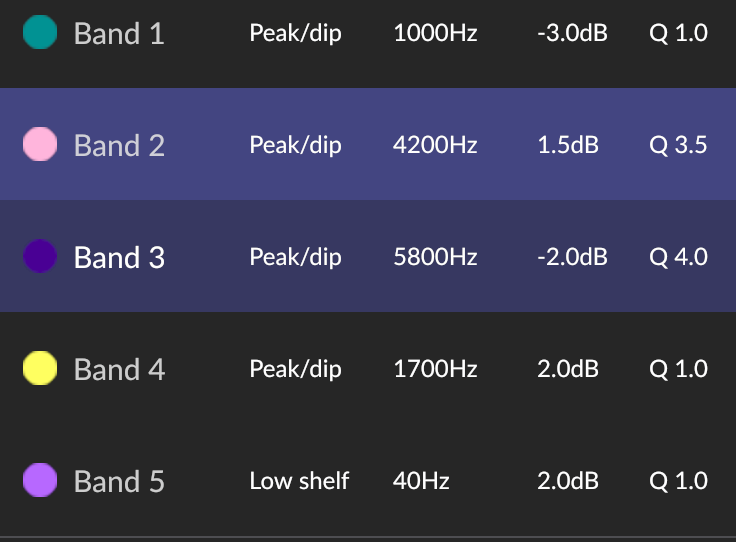Select the Band 2 row label
This screenshot has width=736, height=542.
(119, 146)
